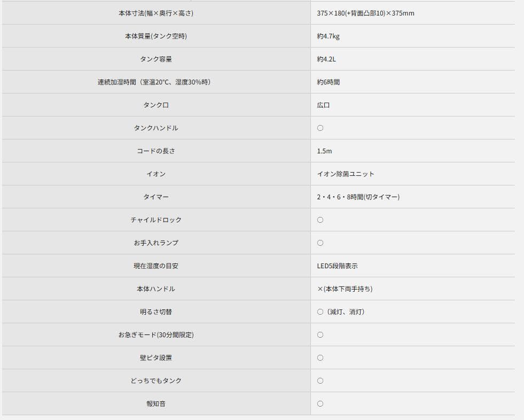Click the 広口 tank opening value
The height and width of the screenshot is (420, 524).
click(x=323, y=105)
